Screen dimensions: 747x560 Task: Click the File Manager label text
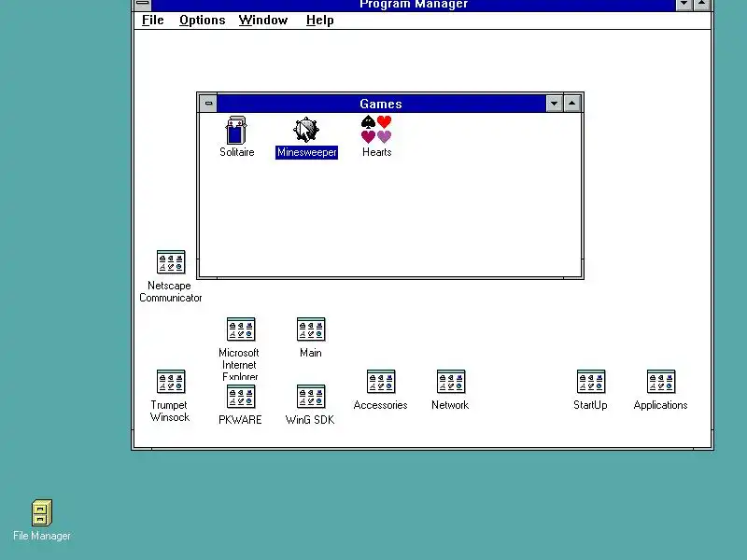tap(42, 536)
